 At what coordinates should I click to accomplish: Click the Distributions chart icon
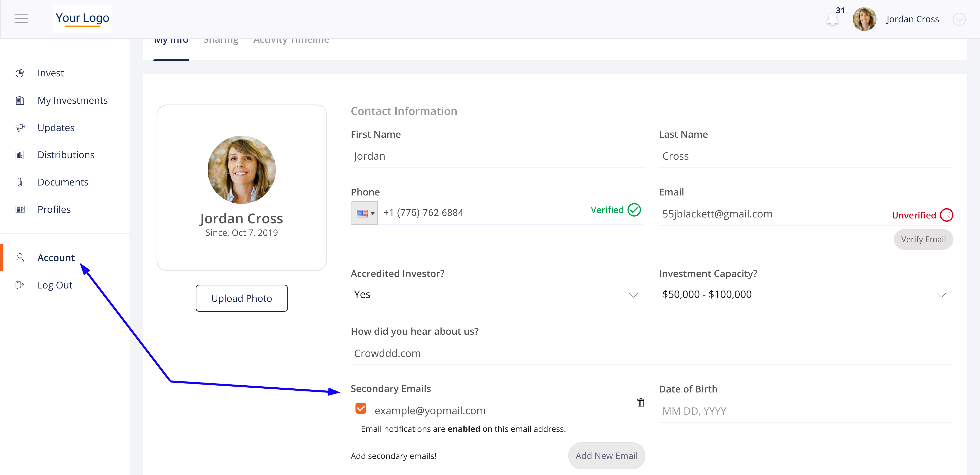(x=20, y=155)
